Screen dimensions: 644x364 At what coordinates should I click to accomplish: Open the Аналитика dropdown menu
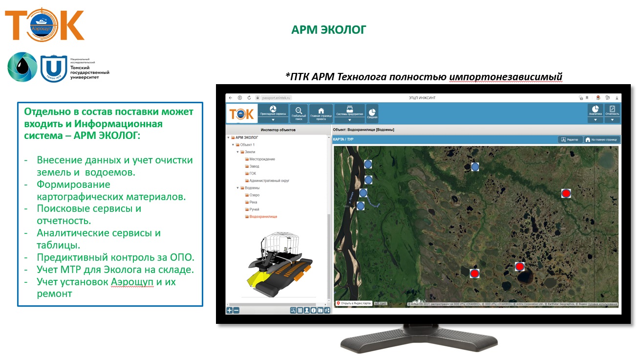595,119
